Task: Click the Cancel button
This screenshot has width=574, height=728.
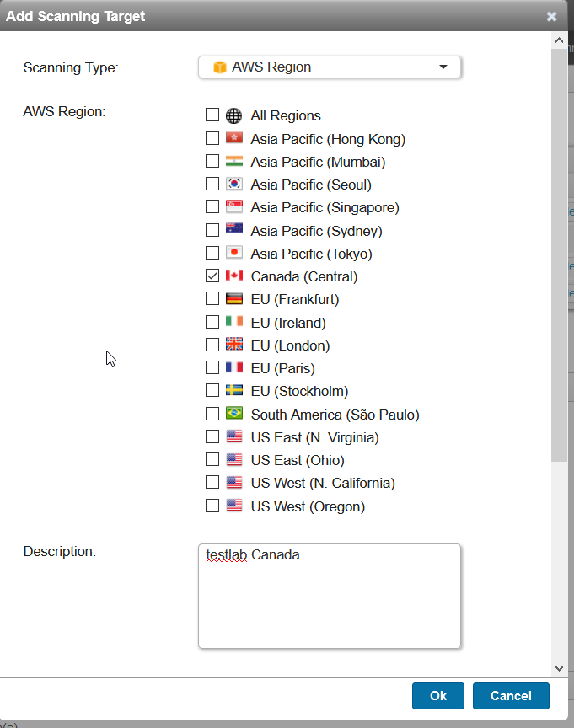Action: point(511,696)
